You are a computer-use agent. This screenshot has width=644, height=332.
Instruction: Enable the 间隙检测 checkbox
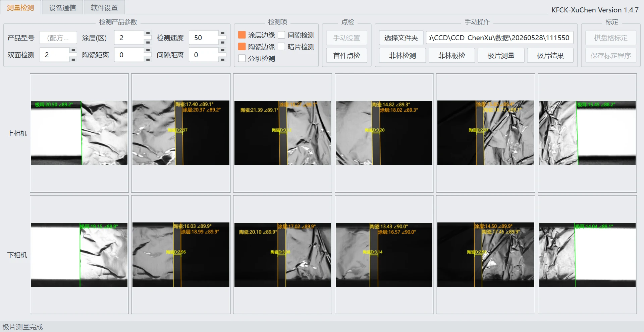click(281, 35)
